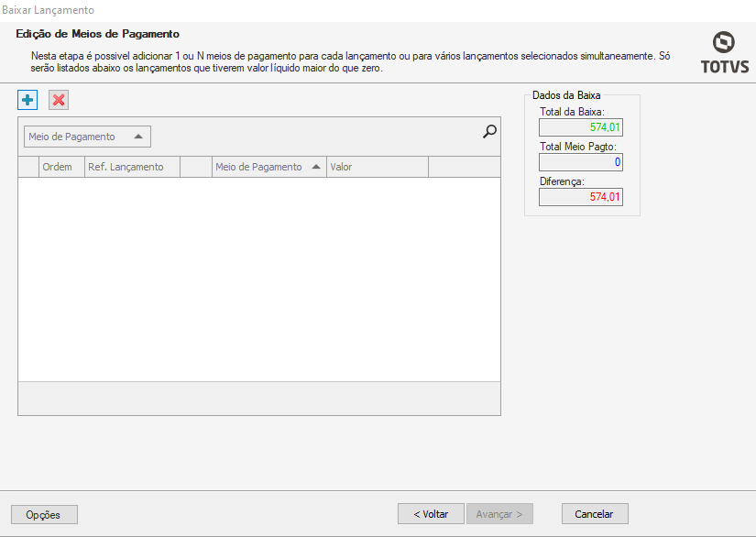Click the grid's gray footer summary bar
The image size is (756, 537).
[258, 399]
